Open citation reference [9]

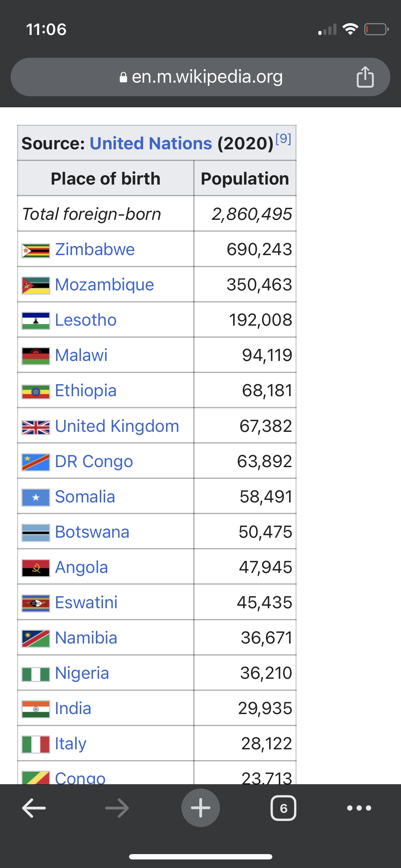click(x=283, y=139)
